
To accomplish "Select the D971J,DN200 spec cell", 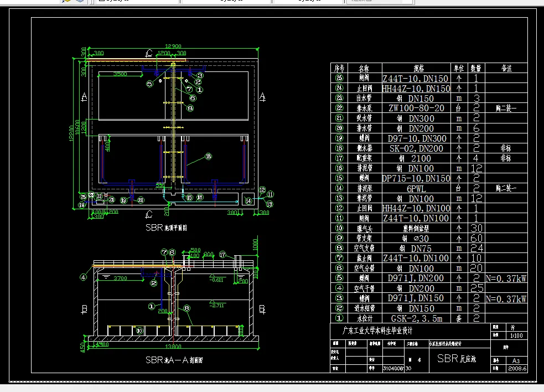I will [x=416, y=278].
